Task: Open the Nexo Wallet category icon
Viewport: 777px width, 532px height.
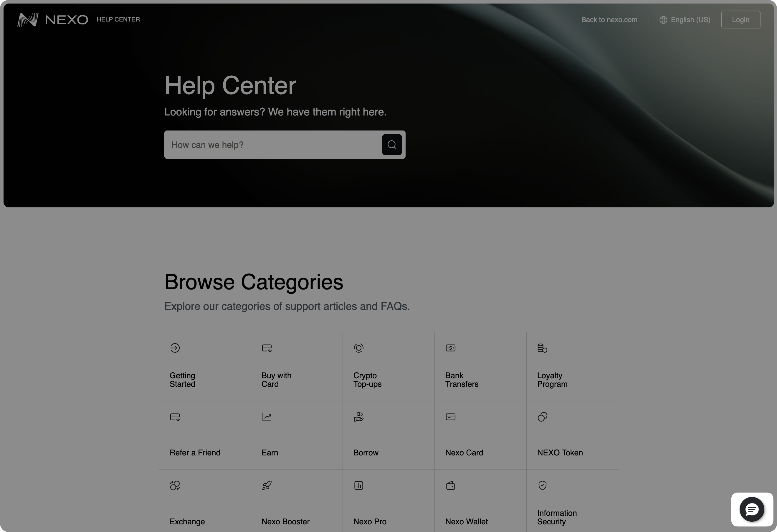Action: [450, 485]
